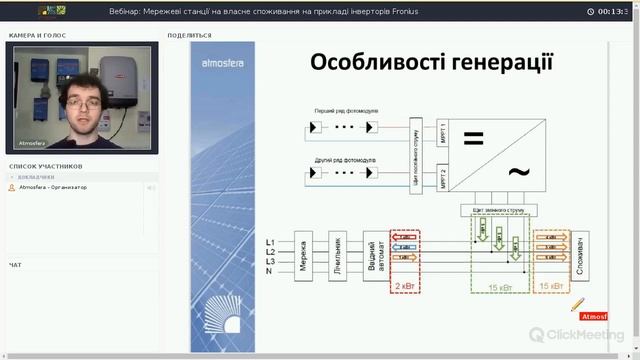Click the red Atmosf presenter label
The image size is (640, 360).
[x=593, y=316]
